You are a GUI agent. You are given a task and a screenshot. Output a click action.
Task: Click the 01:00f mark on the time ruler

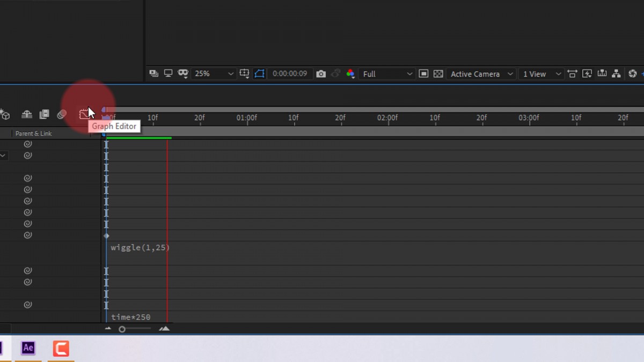[247, 117]
